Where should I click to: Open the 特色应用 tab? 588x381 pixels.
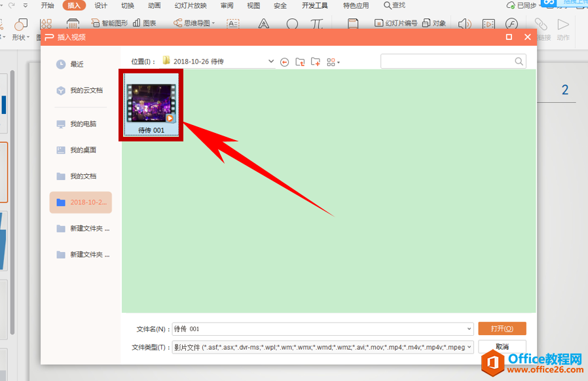click(356, 5)
